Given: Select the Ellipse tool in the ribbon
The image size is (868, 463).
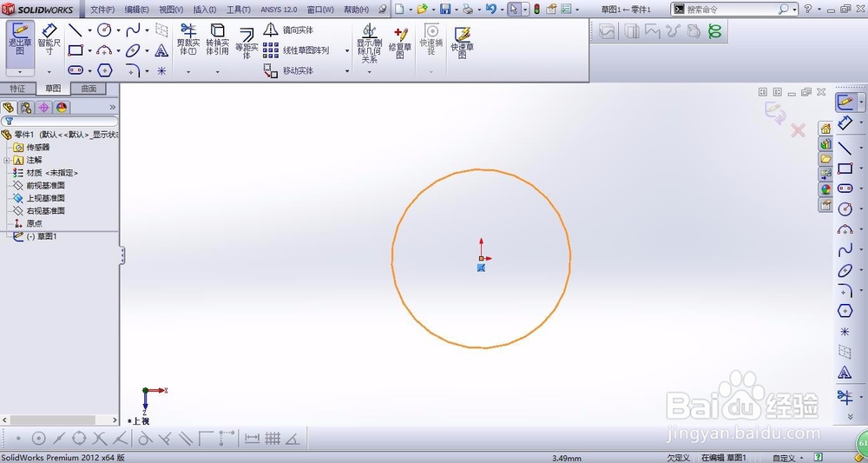Looking at the screenshot, I should pyautogui.click(x=133, y=50).
